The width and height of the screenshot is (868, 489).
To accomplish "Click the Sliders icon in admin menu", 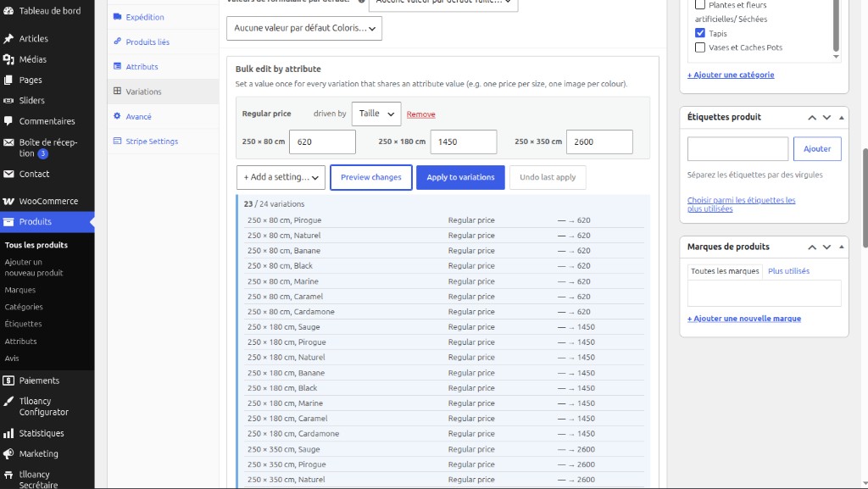I will coord(8,101).
